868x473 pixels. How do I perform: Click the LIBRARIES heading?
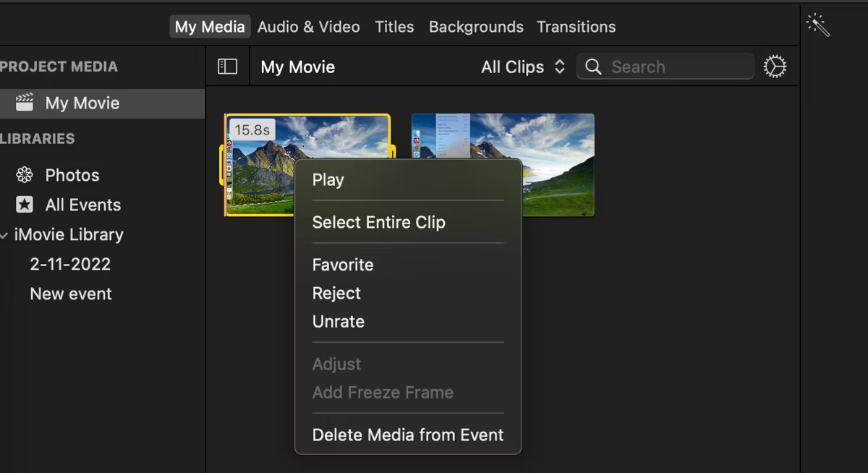pyautogui.click(x=38, y=139)
